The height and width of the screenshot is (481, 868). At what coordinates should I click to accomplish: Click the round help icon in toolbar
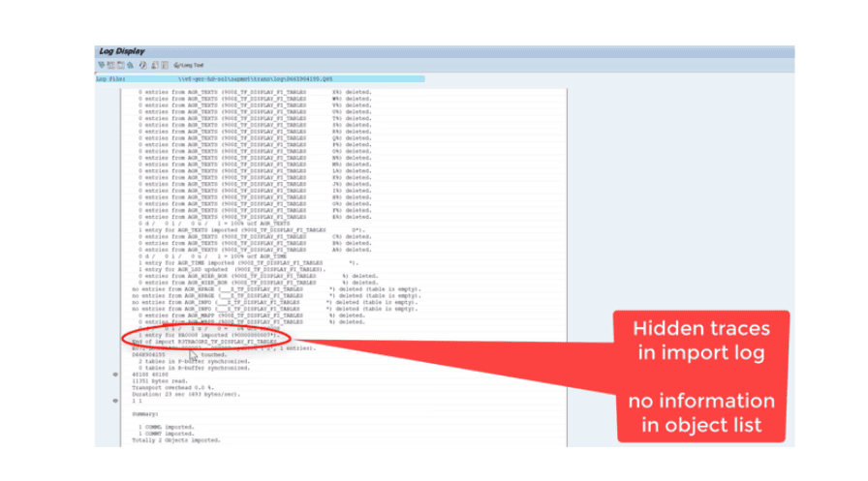tap(142, 65)
